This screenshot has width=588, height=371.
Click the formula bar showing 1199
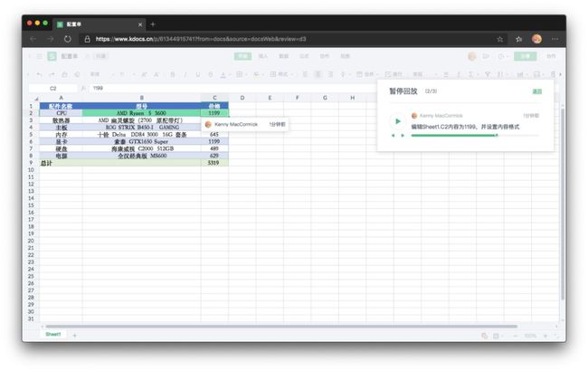tap(232, 88)
